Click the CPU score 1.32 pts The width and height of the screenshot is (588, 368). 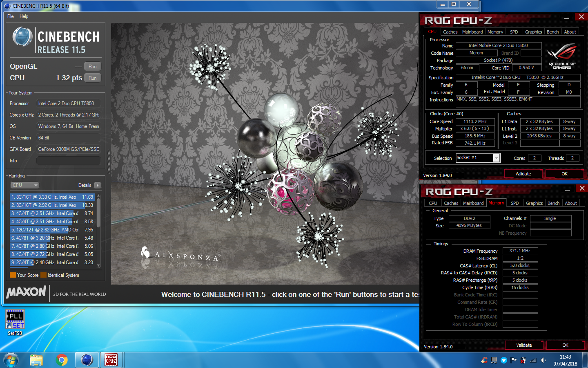(69, 78)
